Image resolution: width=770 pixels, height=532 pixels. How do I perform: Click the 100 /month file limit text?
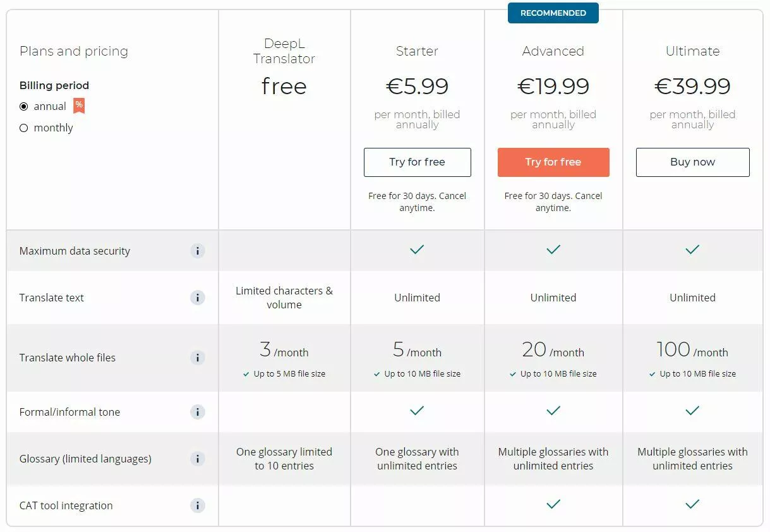click(x=692, y=350)
